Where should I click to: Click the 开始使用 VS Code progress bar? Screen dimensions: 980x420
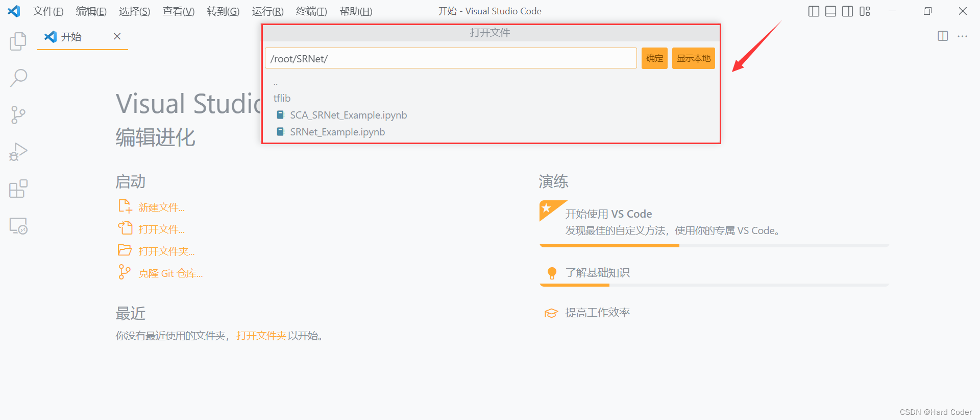pyautogui.click(x=714, y=246)
